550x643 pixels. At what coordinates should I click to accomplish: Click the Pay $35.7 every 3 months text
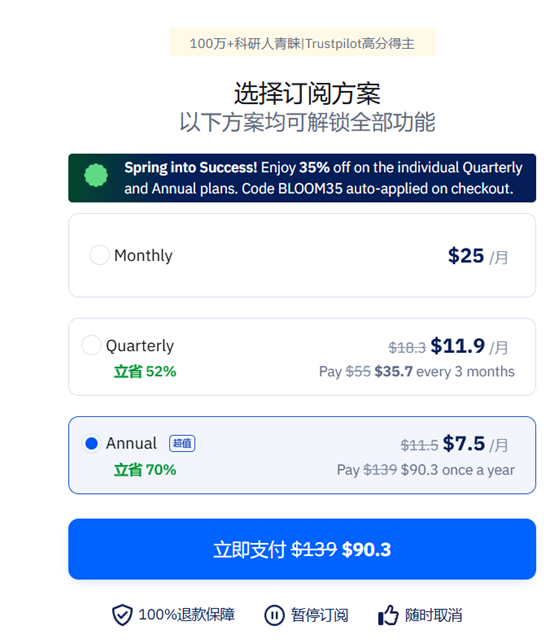coord(417,372)
